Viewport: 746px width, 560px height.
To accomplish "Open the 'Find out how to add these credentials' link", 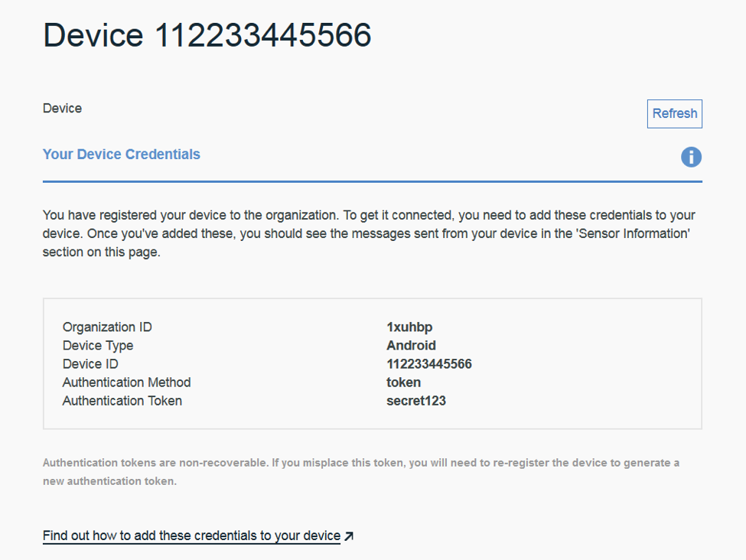I will 191,536.
